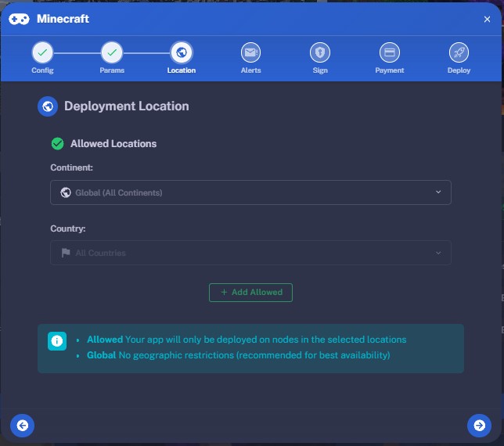
Task: Go to next step with right arrow
Action: (478, 425)
